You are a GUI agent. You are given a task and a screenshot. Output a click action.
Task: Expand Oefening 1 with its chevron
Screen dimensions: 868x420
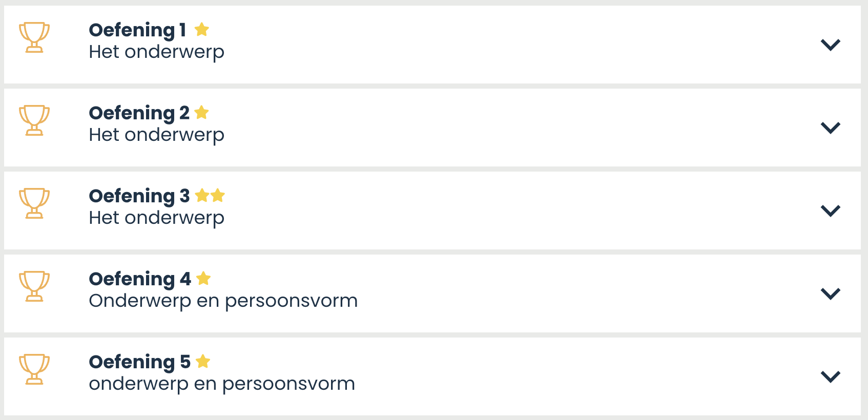point(830,45)
